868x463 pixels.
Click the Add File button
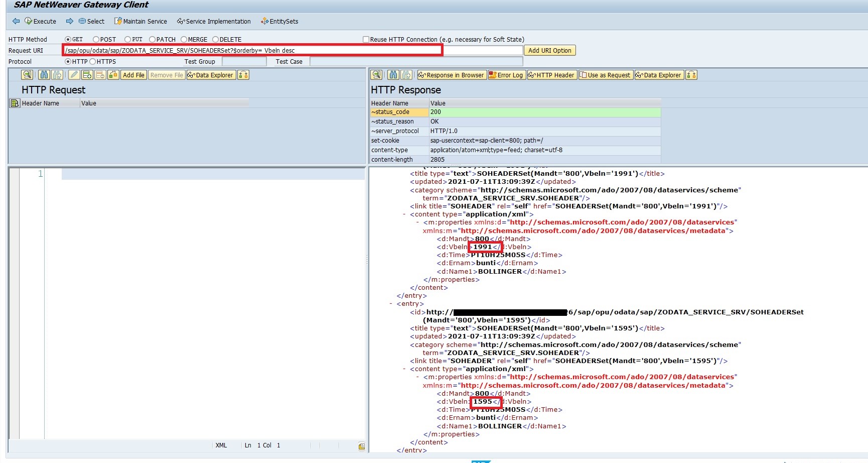133,75
